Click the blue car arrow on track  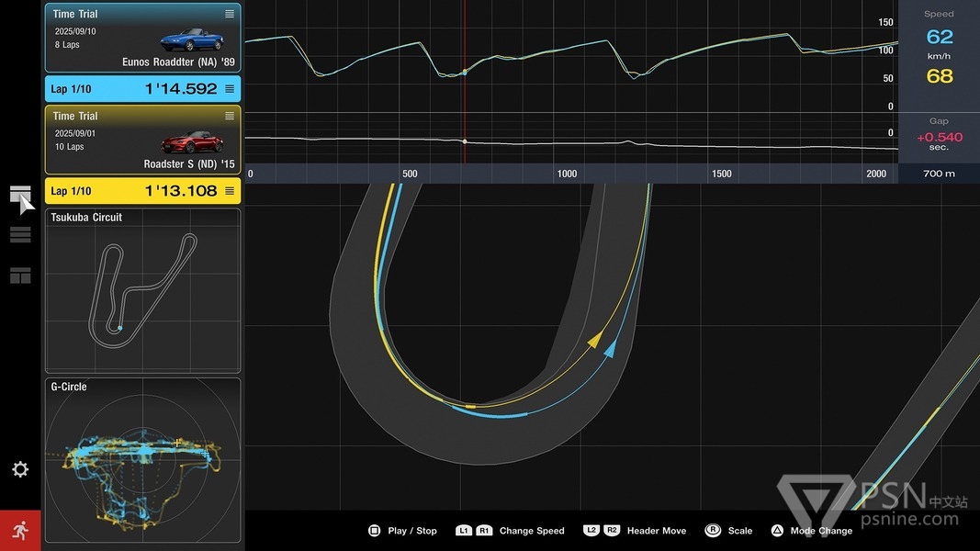click(611, 349)
